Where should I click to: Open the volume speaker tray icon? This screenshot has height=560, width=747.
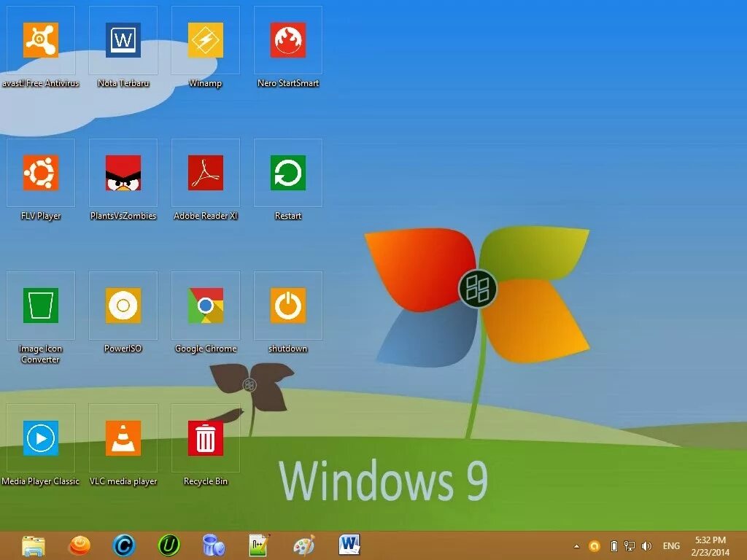646,546
